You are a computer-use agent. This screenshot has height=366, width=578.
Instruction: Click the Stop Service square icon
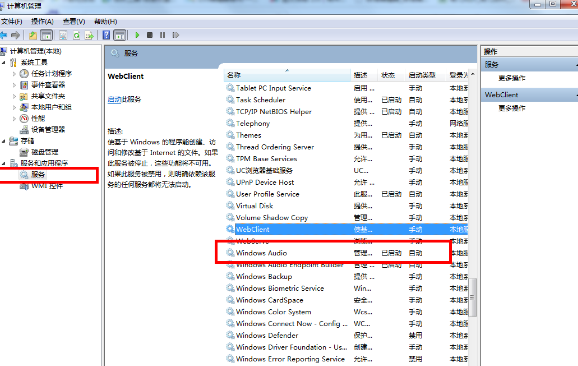[x=150, y=35]
